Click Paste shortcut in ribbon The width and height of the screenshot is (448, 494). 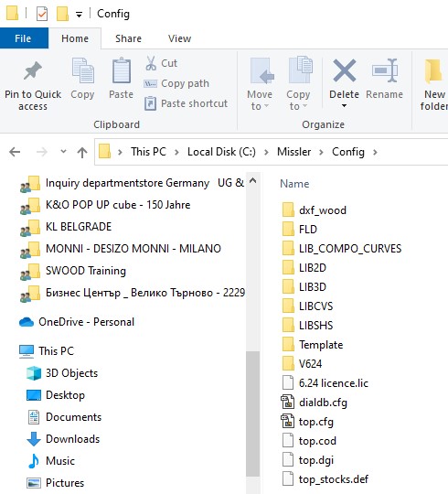point(186,103)
